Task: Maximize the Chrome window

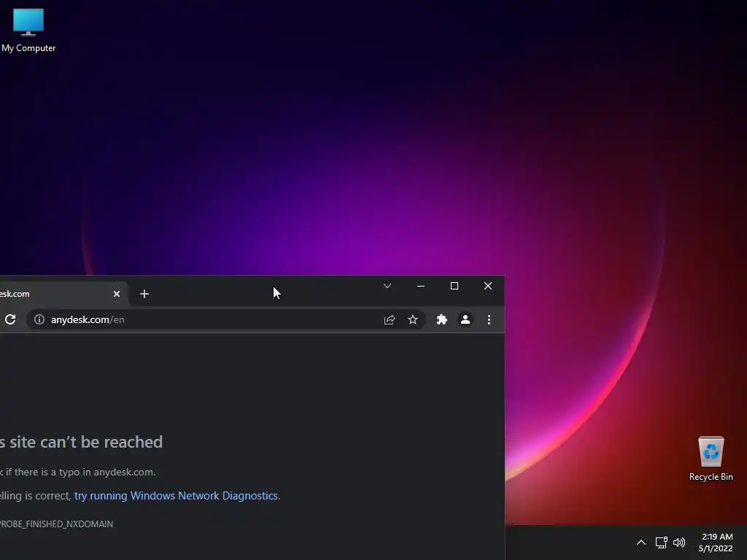Action: click(x=454, y=286)
